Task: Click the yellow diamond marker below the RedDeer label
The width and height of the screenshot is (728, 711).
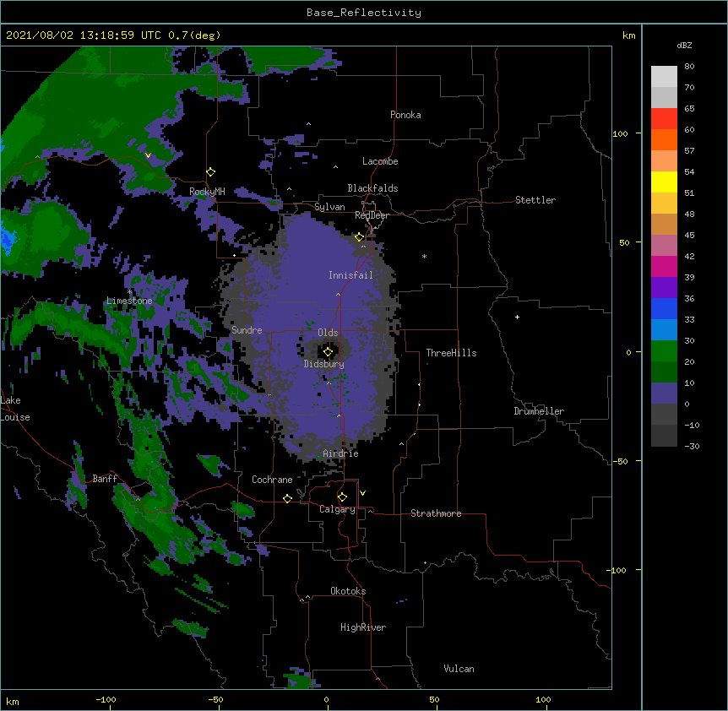Action: 359,237
